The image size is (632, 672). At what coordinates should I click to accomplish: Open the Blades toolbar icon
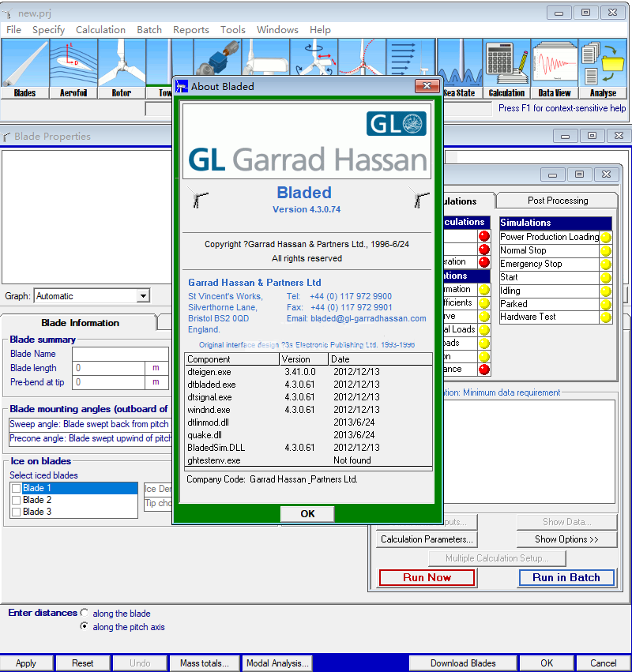click(24, 68)
